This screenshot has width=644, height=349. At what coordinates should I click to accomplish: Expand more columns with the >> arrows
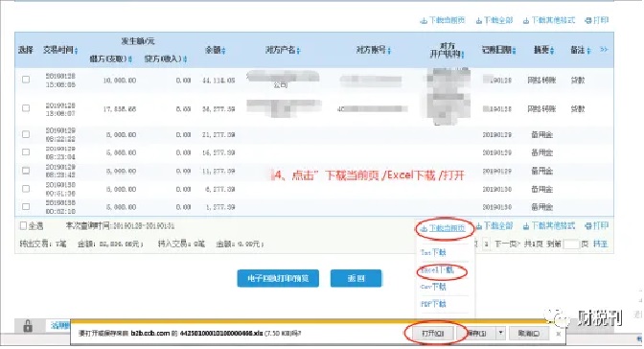pyautogui.click(x=604, y=50)
